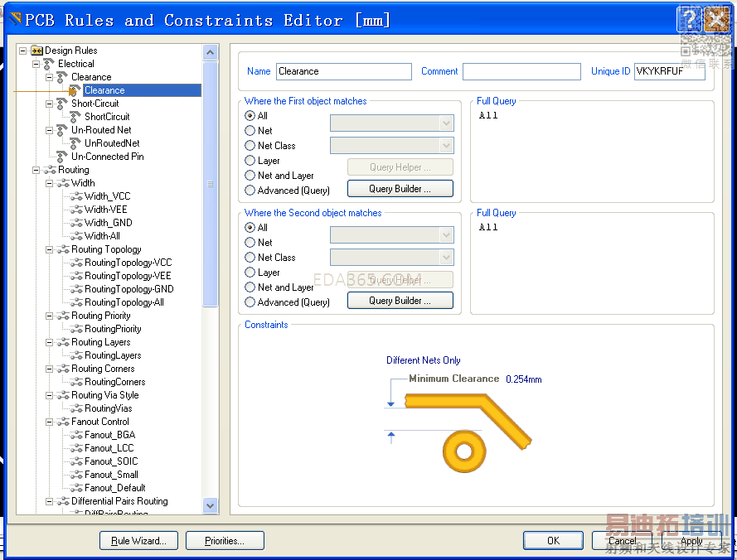Collapse the Width rule group
The height and width of the screenshot is (560, 737).
(x=49, y=183)
